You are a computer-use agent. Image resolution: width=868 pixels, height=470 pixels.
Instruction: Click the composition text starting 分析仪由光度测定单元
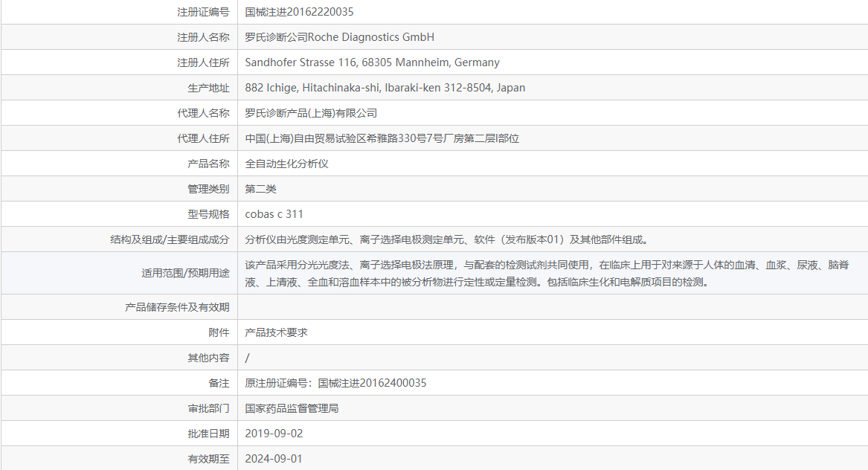tap(447, 239)
